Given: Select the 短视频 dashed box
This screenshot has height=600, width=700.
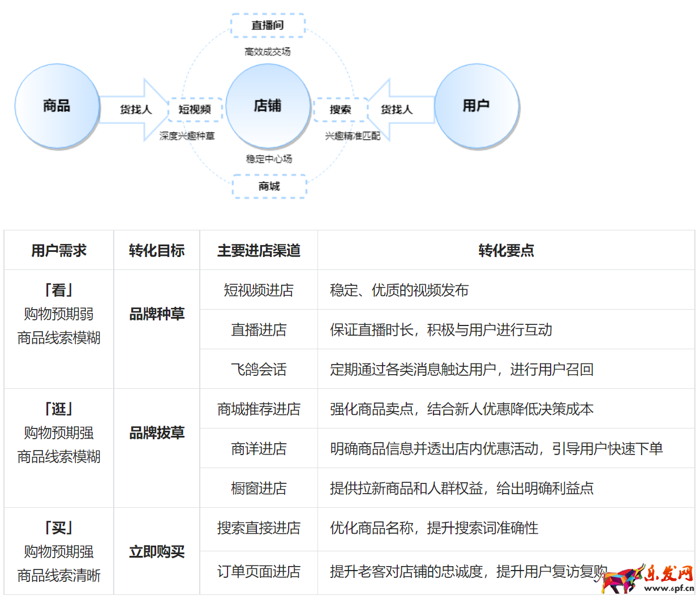Looking at the screenshot, I should (x=195, y=109).
